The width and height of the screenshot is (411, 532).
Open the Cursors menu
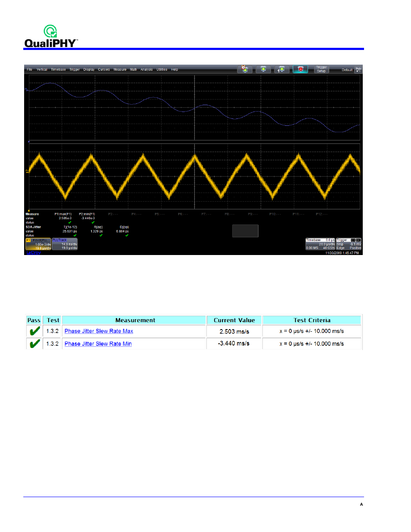[x=104, y=69]
